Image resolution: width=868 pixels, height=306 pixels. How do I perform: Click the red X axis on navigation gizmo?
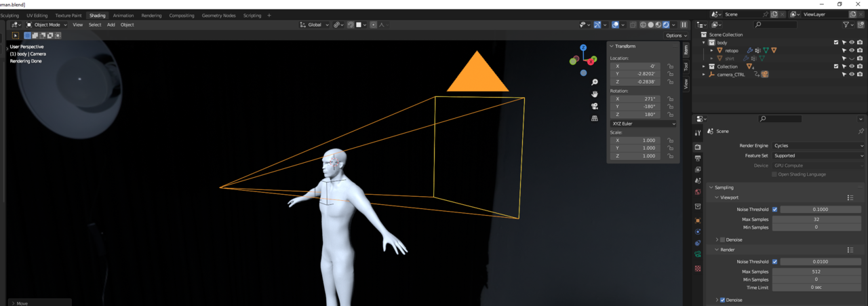[592, 62]
